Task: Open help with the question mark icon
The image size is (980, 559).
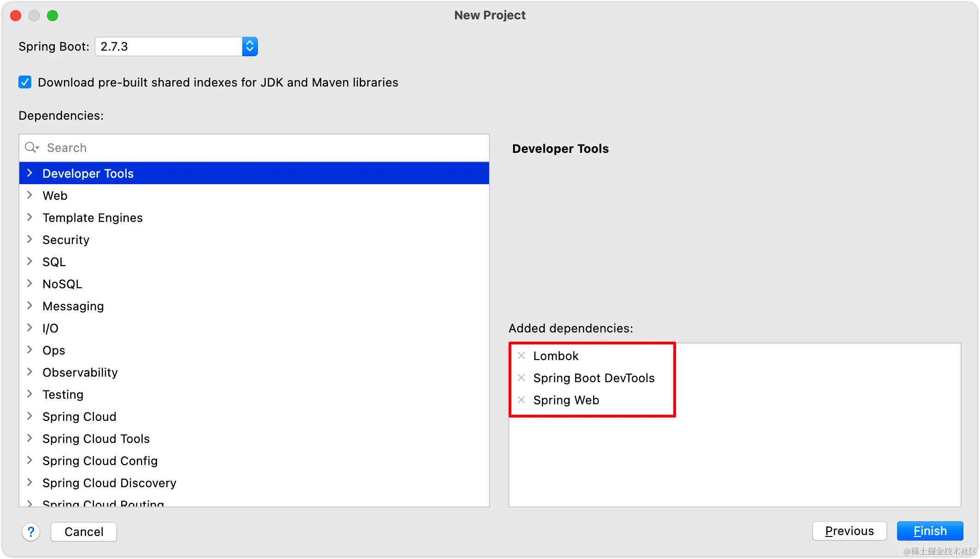Action: coord(31,532)
